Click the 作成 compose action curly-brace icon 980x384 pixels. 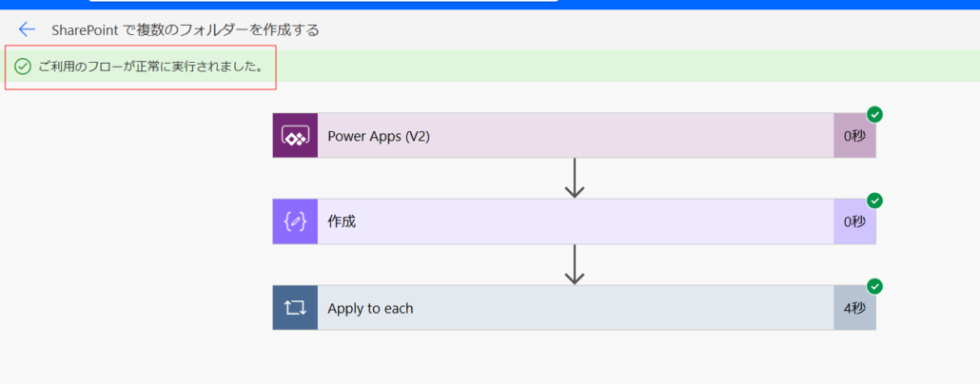(295, 221)
